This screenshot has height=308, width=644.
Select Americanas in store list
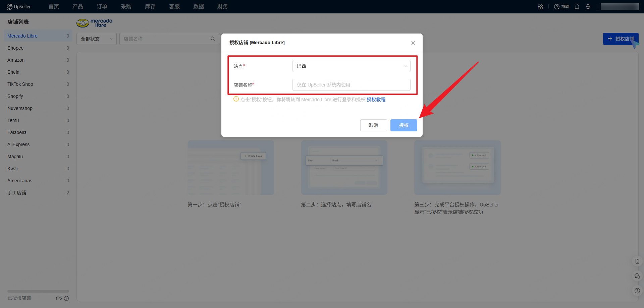[38, 181]
